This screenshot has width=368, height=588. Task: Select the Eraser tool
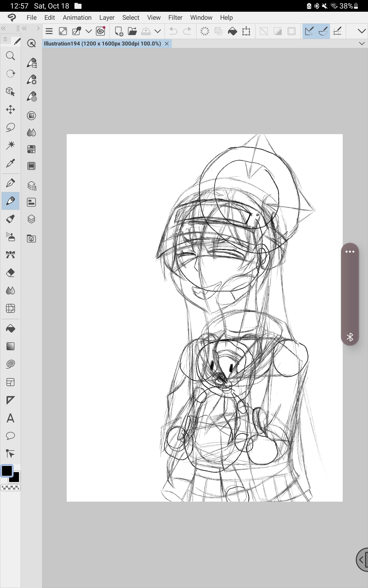click(10, 273)
